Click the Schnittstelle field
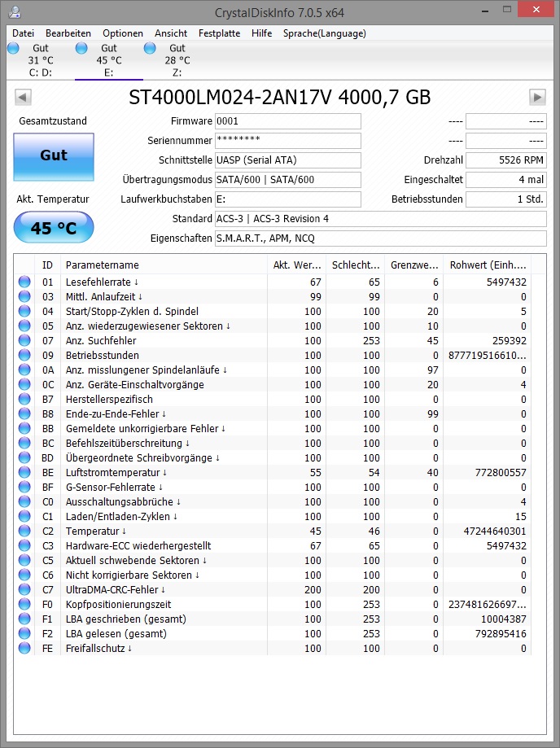Screen dimensions: 560x748 click(288, 160)
